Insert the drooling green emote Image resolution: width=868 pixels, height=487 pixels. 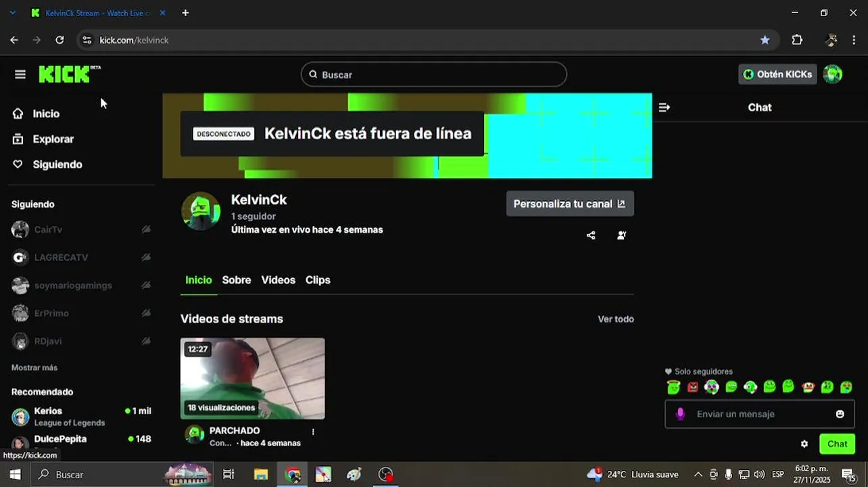(x=846, y=387)
